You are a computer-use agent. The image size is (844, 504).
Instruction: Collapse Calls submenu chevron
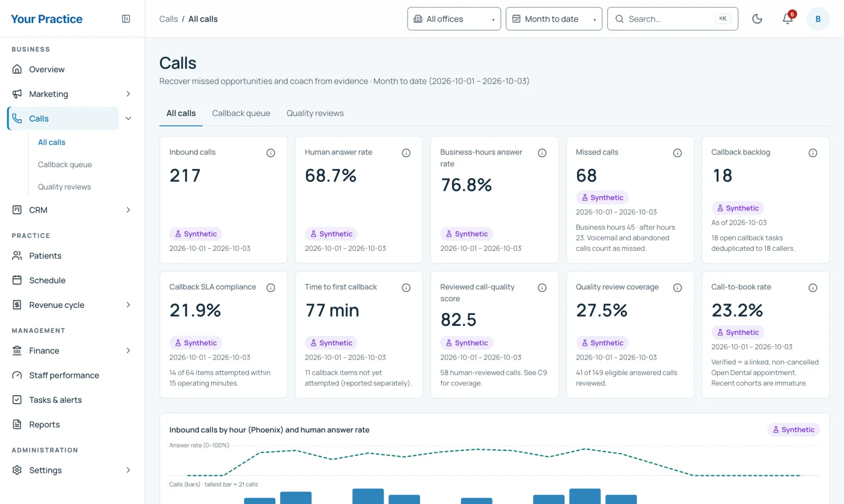128,119
